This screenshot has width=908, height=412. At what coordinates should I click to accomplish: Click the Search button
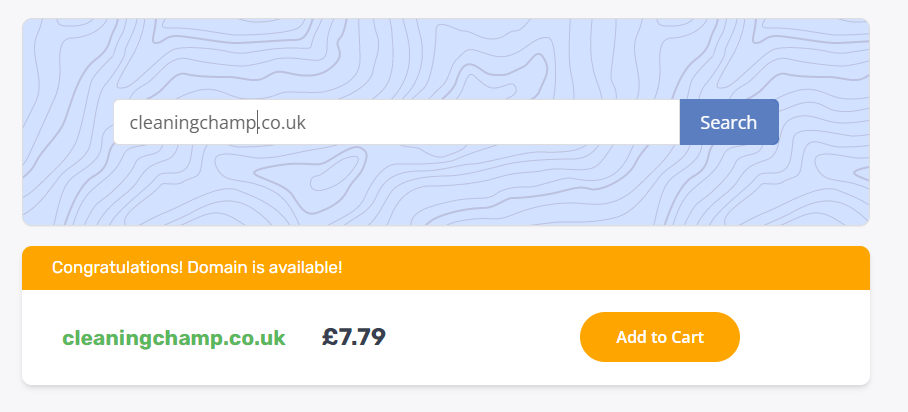click(x=728, y=122)
